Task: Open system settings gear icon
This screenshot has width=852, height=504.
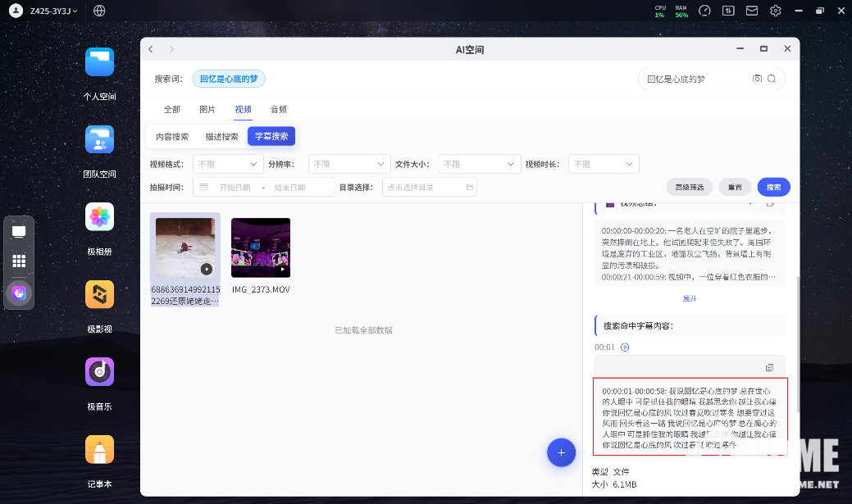Action: (x=775, y=11)
